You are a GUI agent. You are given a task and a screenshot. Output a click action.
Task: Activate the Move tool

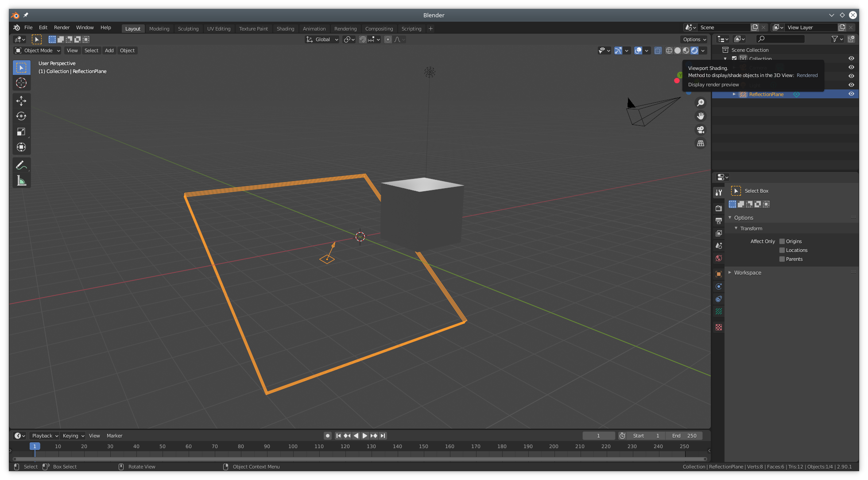(x=21, y=101)
